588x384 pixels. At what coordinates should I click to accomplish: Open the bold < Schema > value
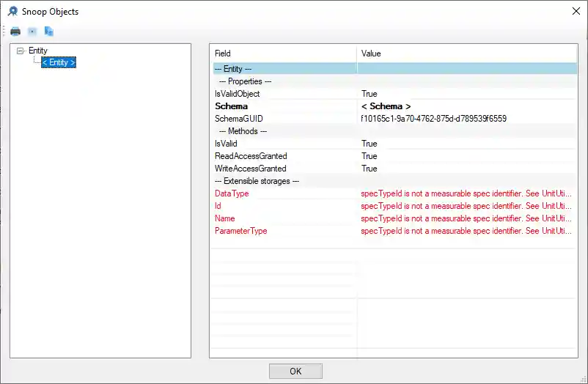pos(386,106)
